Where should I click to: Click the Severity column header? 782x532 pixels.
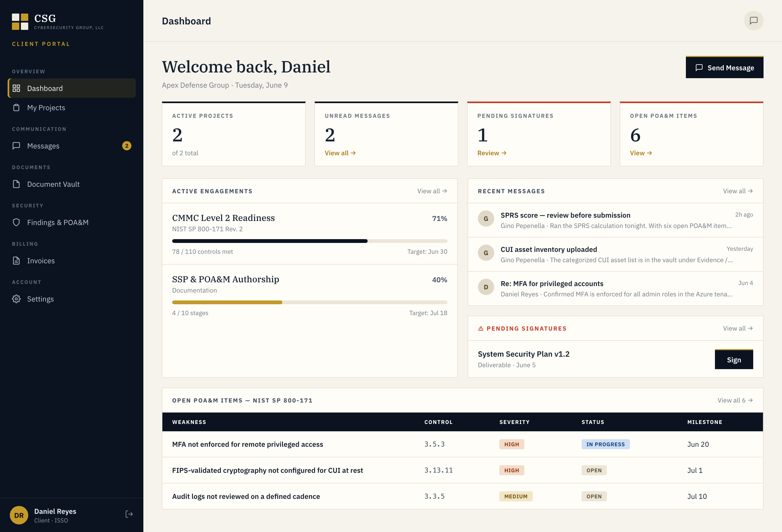point(514,422)
